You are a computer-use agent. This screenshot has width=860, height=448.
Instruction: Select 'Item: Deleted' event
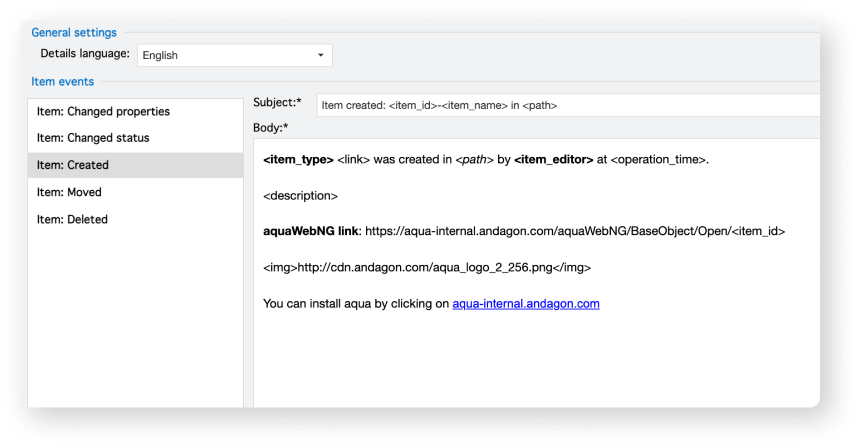[72, 219]
